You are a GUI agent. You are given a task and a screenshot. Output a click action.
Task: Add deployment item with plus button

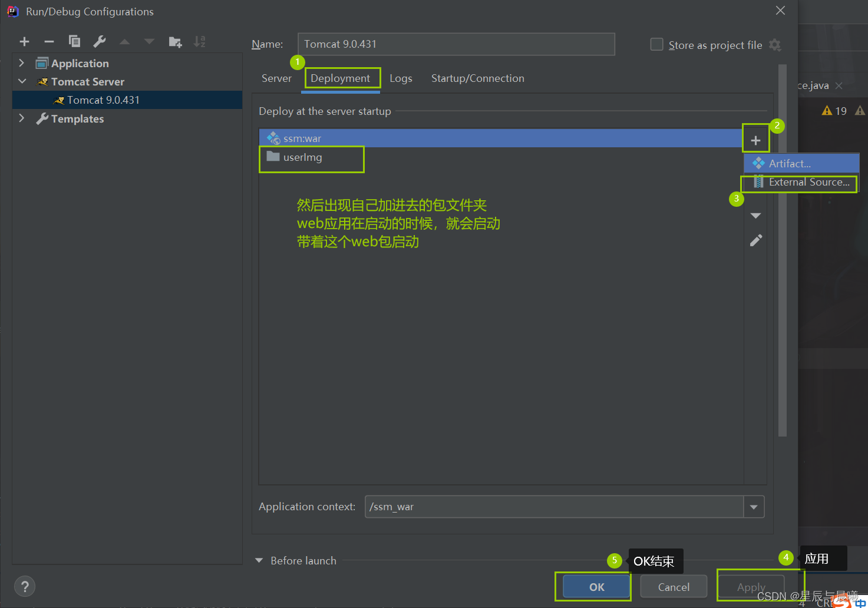pos(755,140)
